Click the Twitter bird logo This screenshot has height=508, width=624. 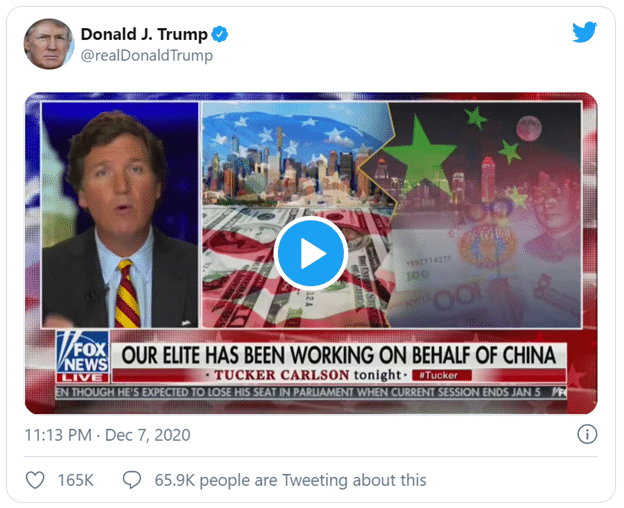[585, 32]
